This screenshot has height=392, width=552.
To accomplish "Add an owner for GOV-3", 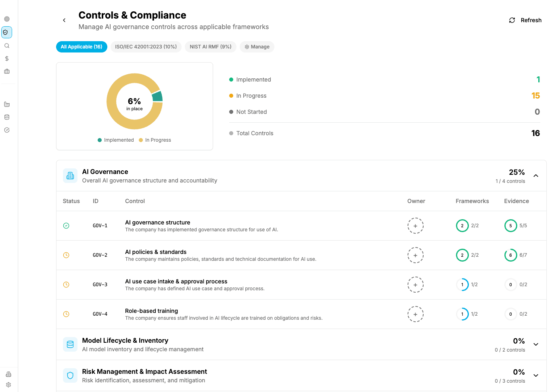I will point(415,285).
